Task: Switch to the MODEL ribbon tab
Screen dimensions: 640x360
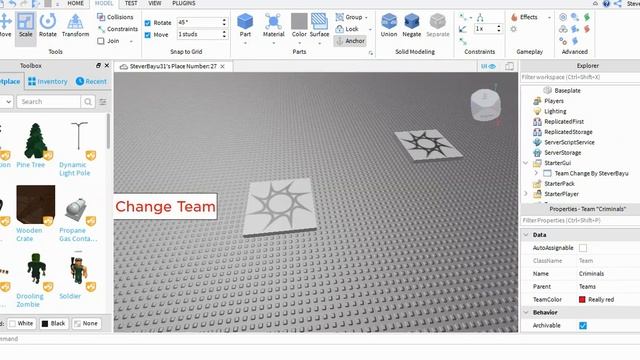Action: pos(104,3)
